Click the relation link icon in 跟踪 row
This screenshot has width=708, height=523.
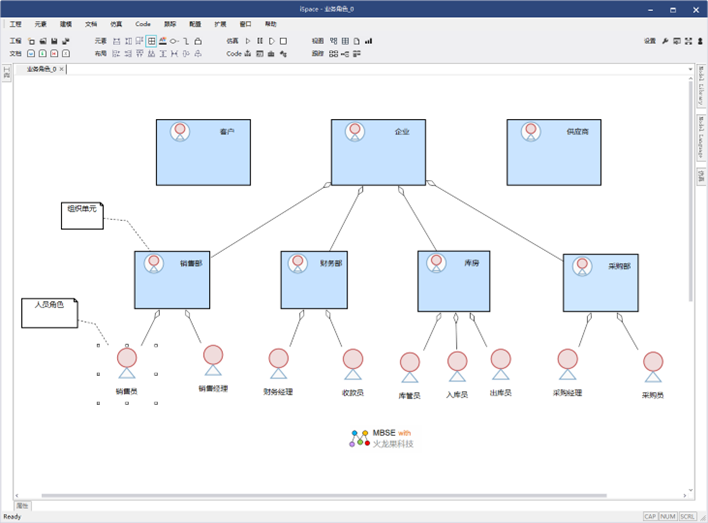coord(345,53)
